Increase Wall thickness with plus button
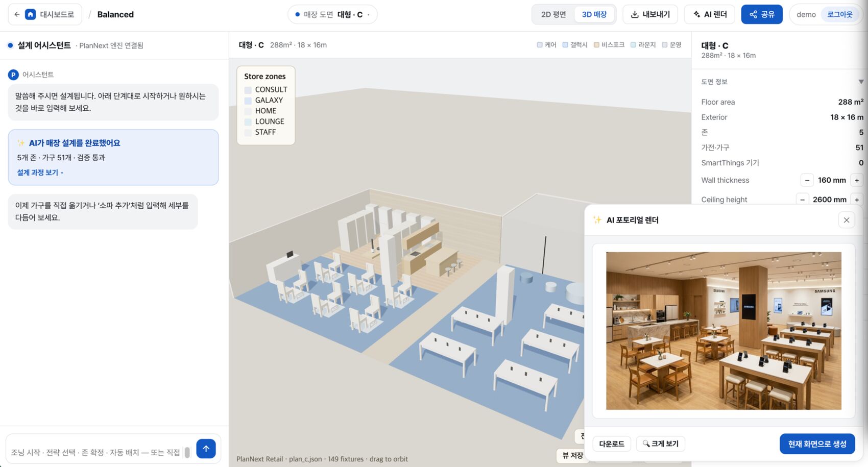Viewport: 868px width, 467px height. point(857,180)
